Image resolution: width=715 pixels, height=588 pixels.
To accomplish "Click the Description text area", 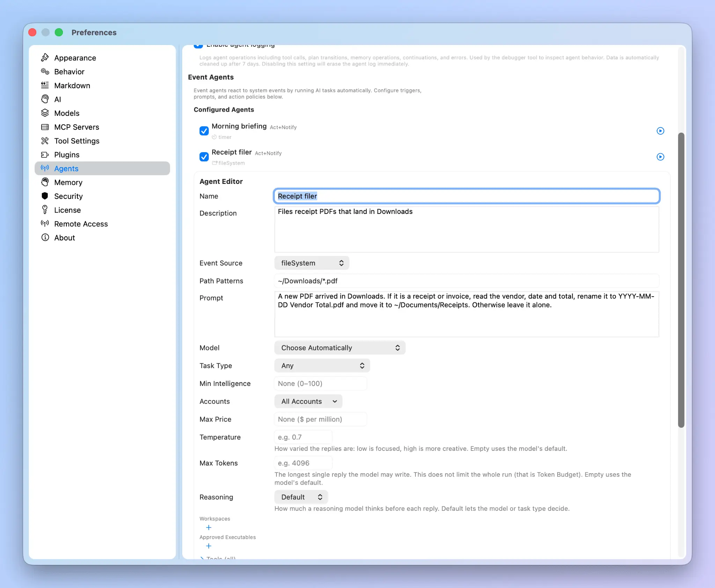I will click(x=466, y=229).
